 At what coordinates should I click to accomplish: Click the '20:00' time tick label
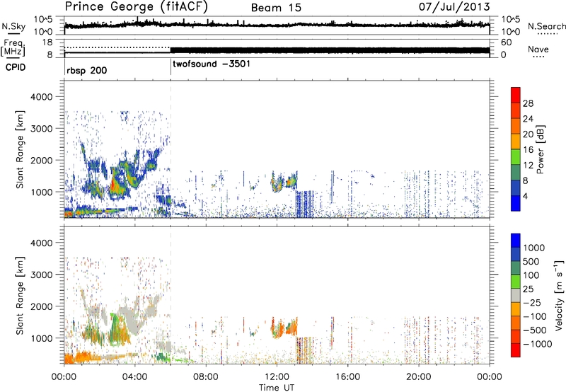tap(419, 377)
